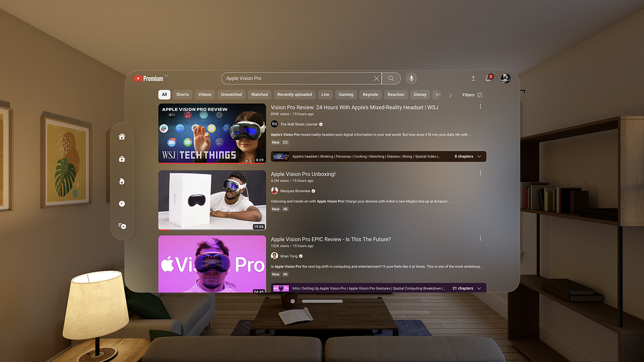Go to the Brian Tong channel name
This screenshot has height=362, width=644.
coord(289,256)
